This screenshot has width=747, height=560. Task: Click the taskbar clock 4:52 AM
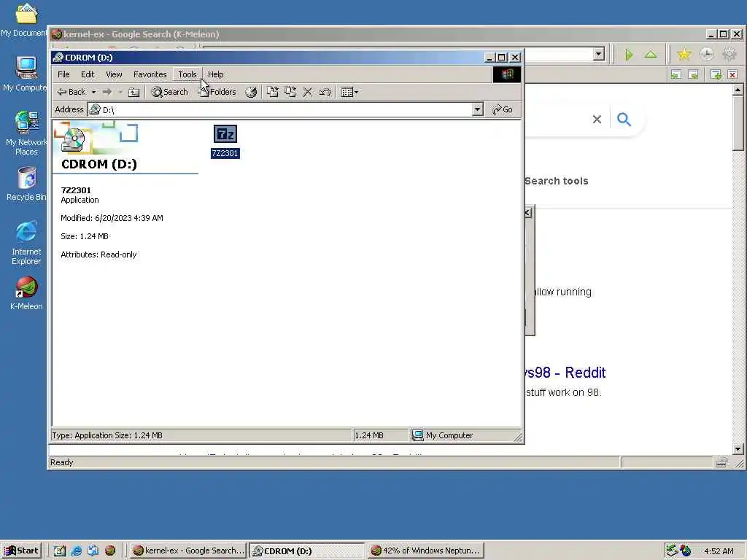tap(719, 551)
